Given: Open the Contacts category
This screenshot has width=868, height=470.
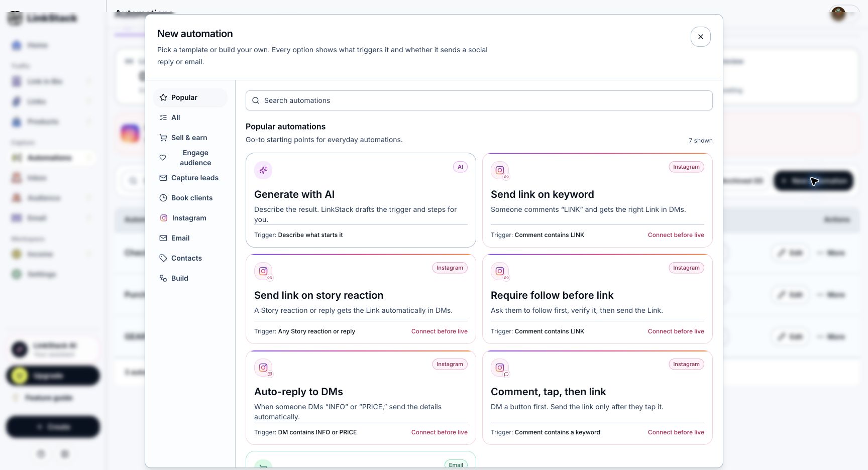Looking at the screenshot, I should [x=190, y=258].
